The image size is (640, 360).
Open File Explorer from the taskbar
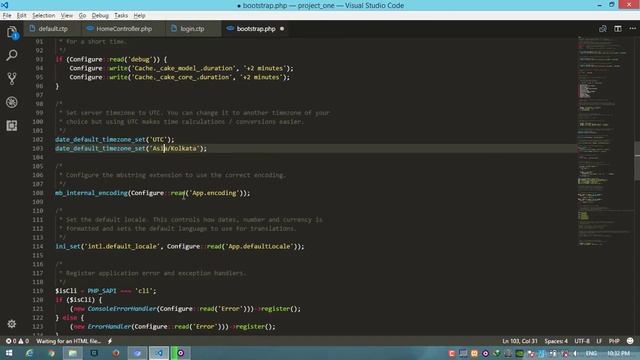73,353
